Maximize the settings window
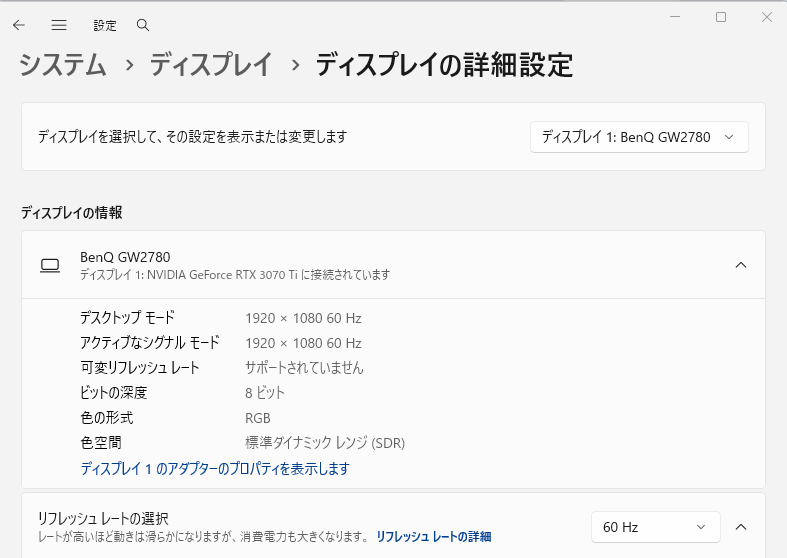Image resolution: width=787 pixels, height=558 pixels. pyautogui.click(x=721, y=17)
